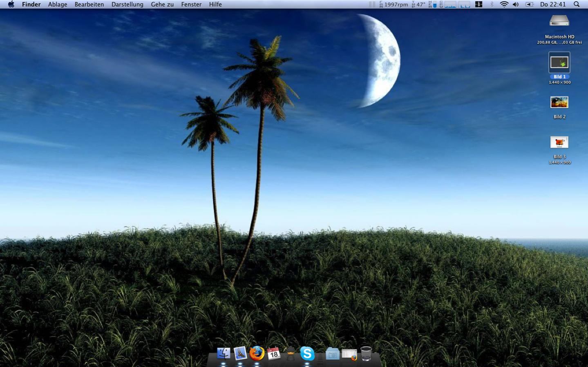The width and height of the screenshot is (588, 367).
Task: Open the Trash in the Dock
Action: click(x=366, y=354)
